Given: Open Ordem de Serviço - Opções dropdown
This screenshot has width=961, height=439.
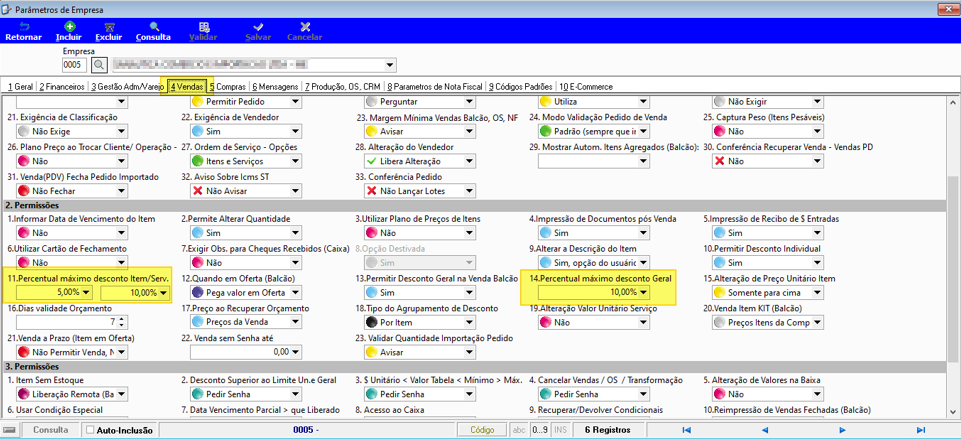Looking at the screenshot, I should (295, 161).
